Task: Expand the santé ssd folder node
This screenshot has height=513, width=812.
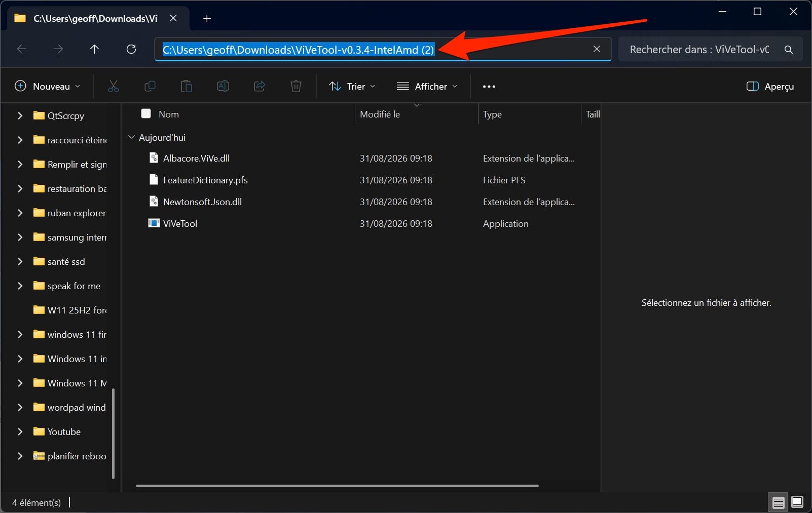Action: 20,261
